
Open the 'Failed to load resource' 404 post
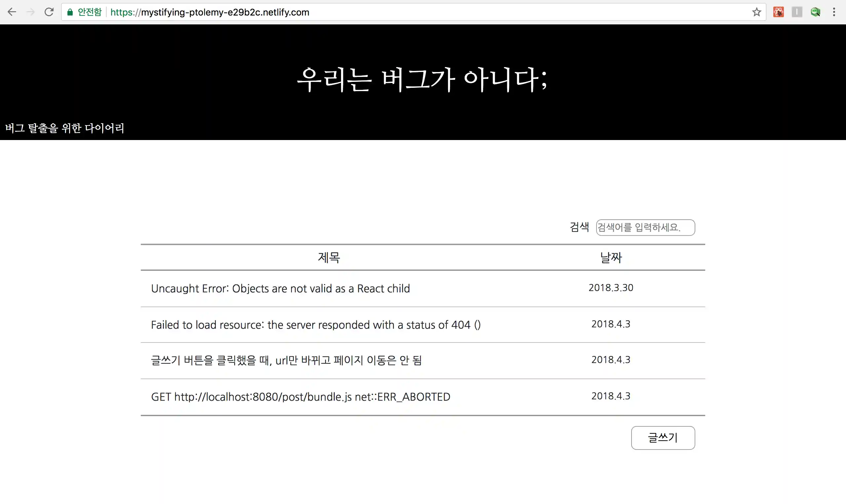pyautogui.click(x=316, y=325)
